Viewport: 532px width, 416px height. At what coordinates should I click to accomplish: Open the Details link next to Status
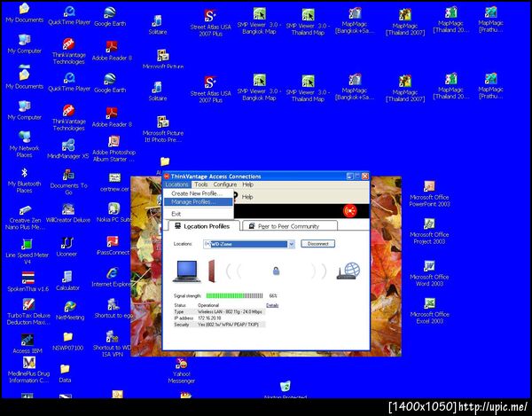272,305
